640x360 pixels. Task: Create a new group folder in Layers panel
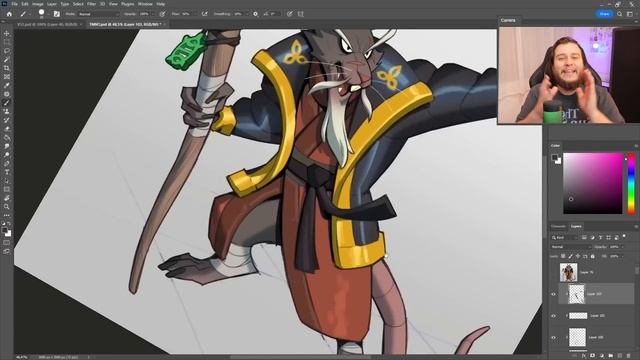tap(611, 356)
